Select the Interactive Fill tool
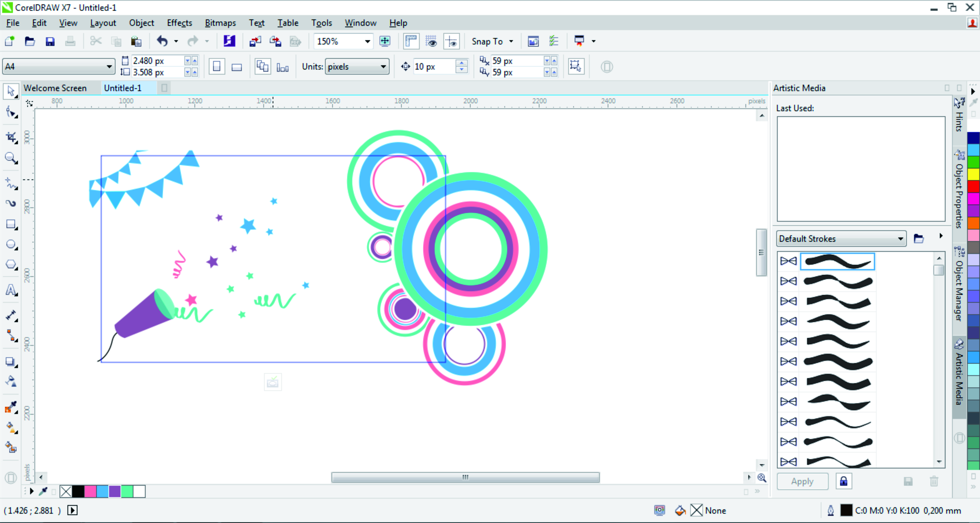 (x=11, y=427)
